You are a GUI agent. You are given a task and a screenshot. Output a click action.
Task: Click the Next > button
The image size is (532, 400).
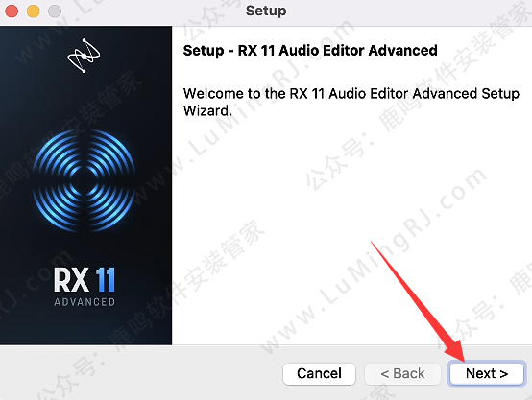[486, 373]
